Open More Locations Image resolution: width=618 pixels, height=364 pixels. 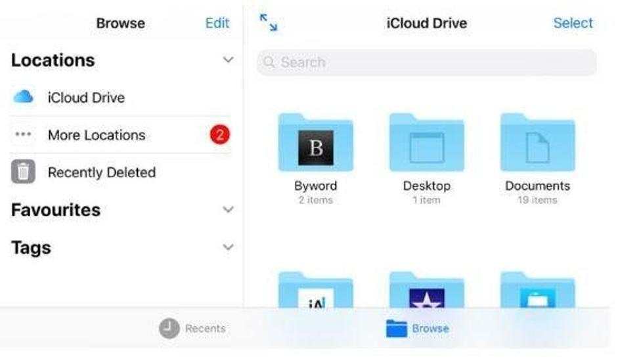[x=121, y=134]
